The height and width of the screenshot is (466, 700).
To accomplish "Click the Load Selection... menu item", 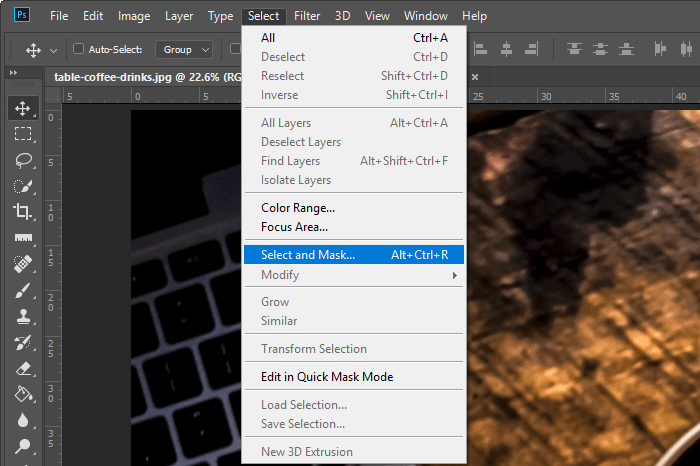I will point(354,405).
